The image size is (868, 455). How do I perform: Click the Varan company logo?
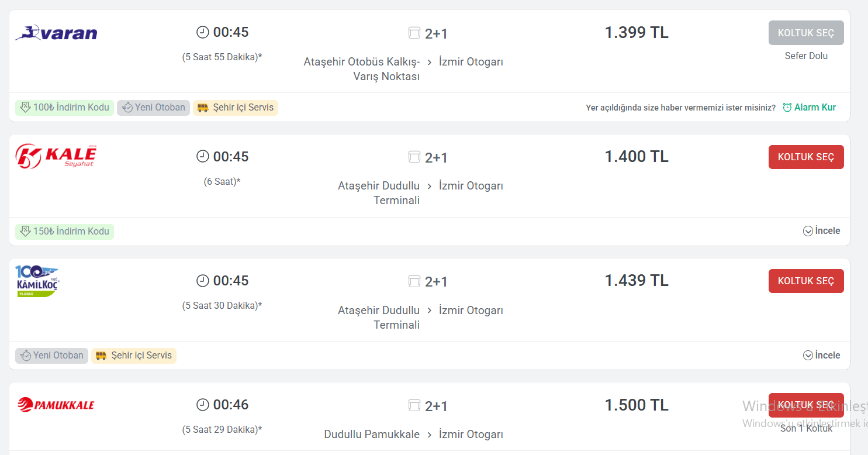coord(56,33)
